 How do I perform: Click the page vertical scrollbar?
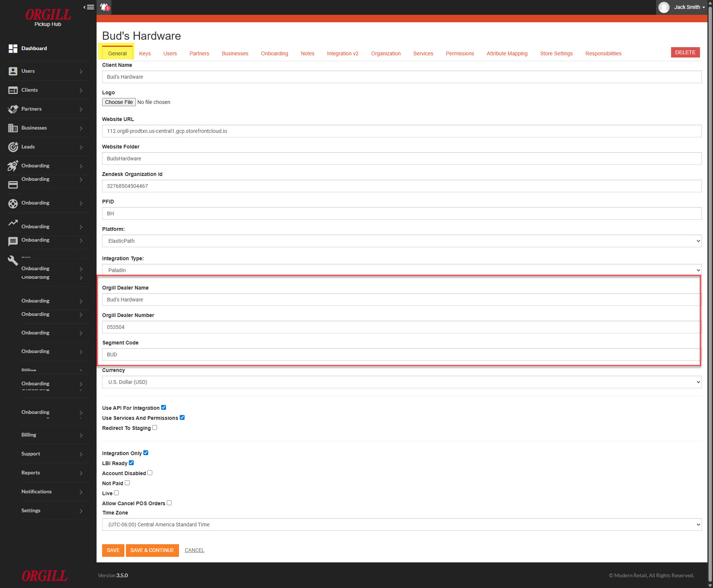tap(710, 294)
